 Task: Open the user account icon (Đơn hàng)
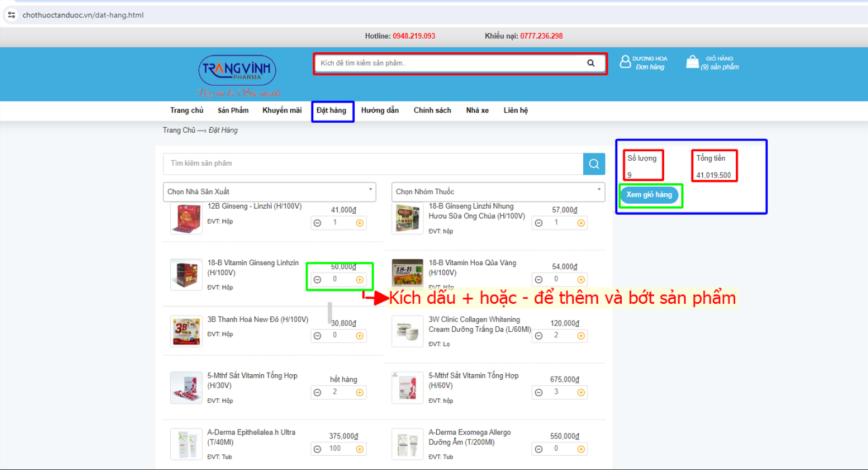click(625, 62)
